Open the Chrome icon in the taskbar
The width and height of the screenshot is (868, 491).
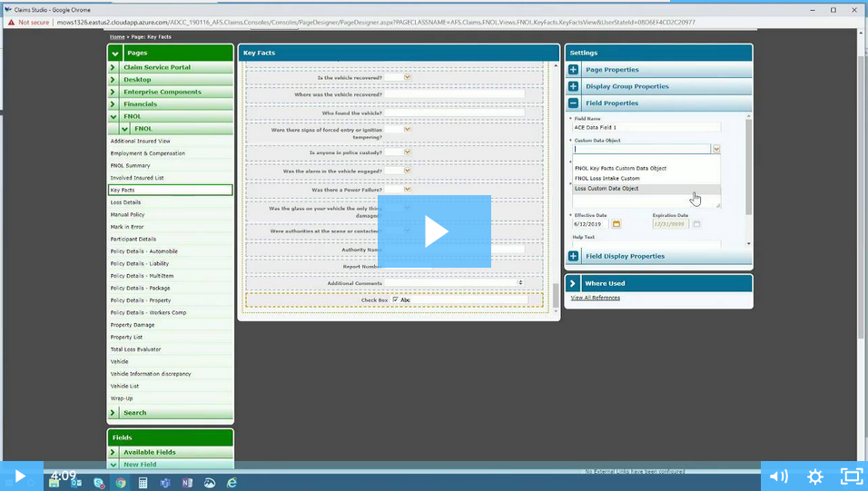pyautogui.click(x=120, y=483)
